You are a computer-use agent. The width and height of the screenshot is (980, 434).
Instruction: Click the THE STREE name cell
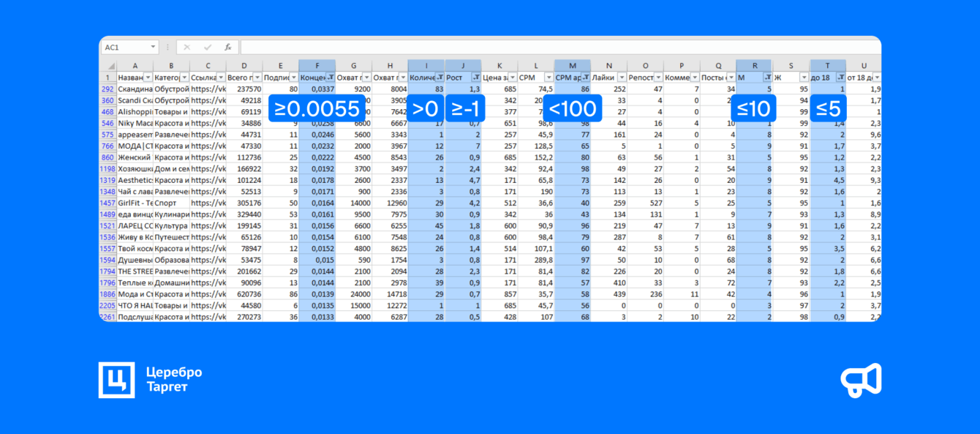click(135, 271)
